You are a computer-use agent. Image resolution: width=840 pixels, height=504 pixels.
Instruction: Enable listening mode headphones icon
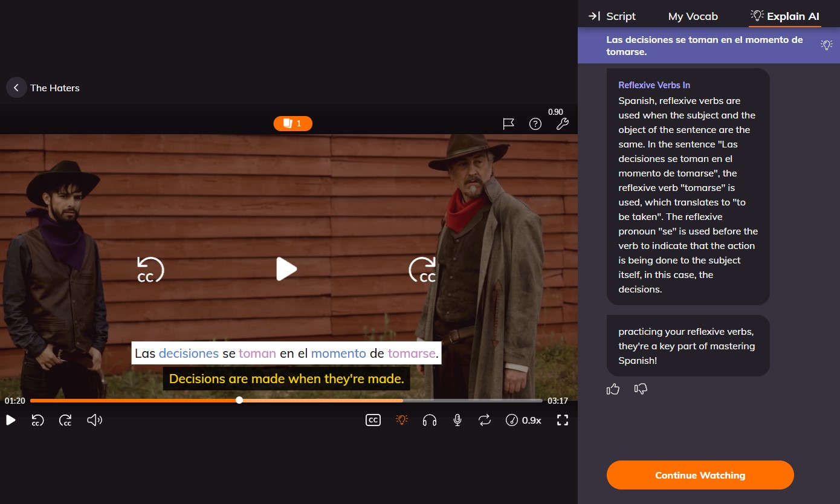point(430,420)
